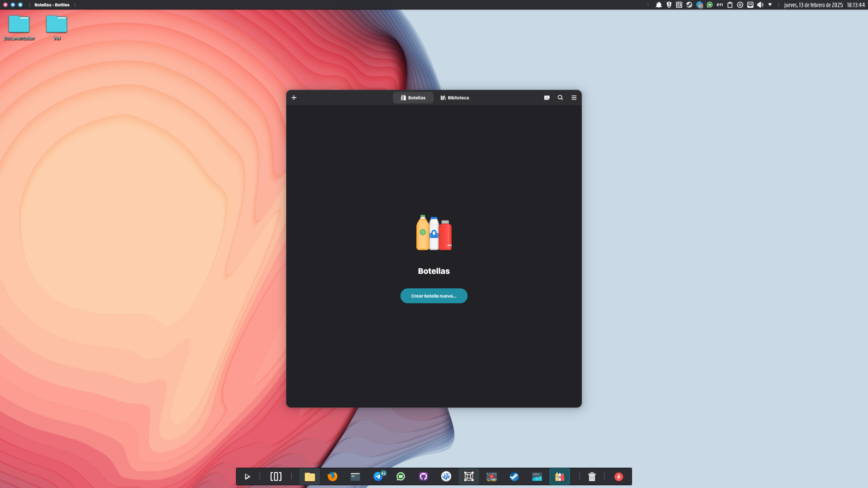Image resolution: width=868 pixels, height=488 pixels.
Task: Launch GitHub Desktop from the dock
Action: point(424,477)
